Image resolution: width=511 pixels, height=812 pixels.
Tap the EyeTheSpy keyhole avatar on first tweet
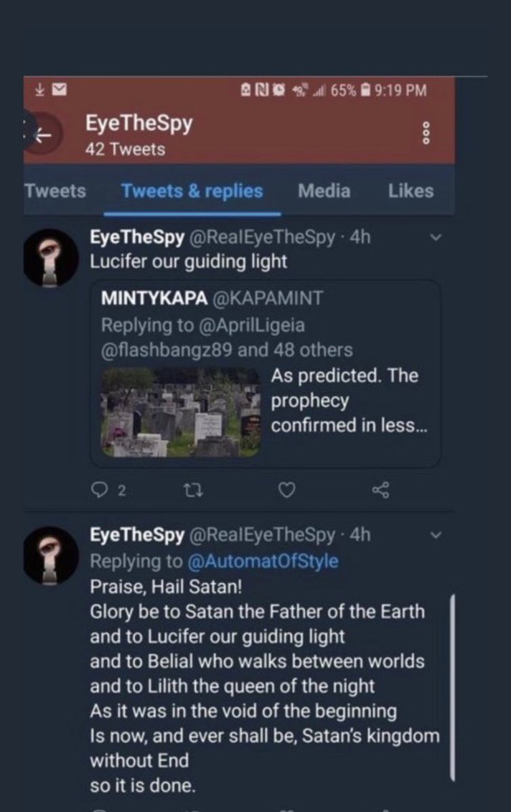click(x=51, y=258)
